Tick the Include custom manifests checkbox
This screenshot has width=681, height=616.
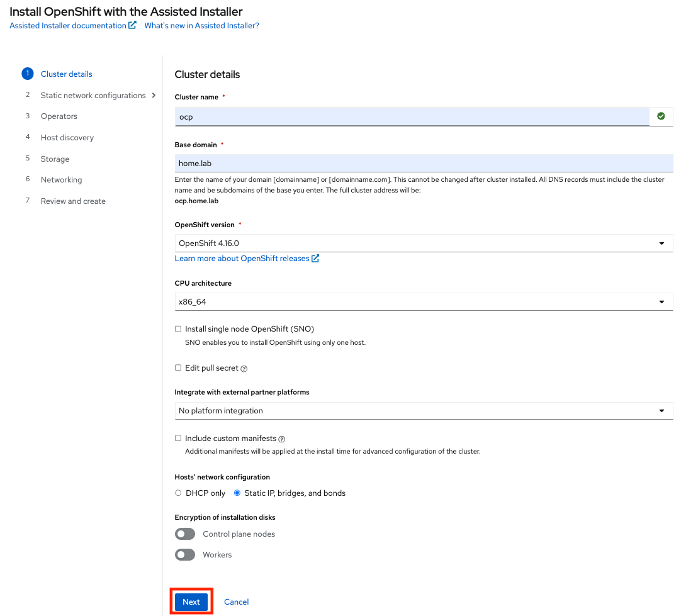click(178, 438)
